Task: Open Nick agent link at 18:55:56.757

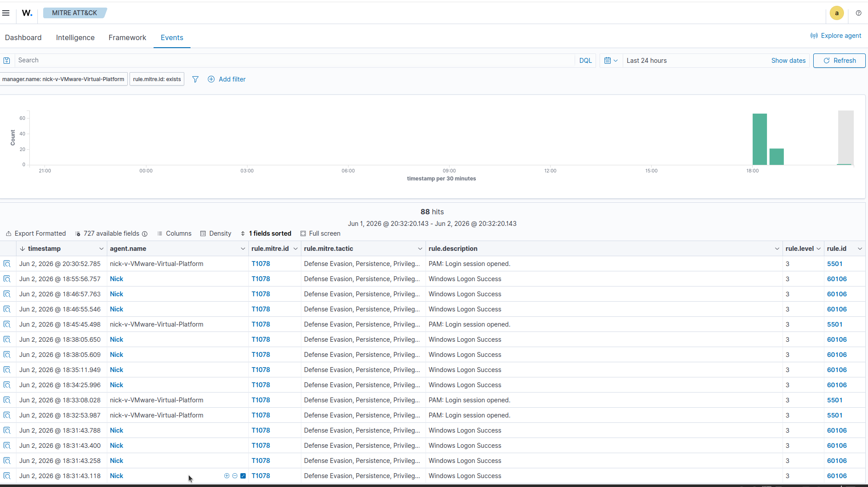Action: [117, 279]
